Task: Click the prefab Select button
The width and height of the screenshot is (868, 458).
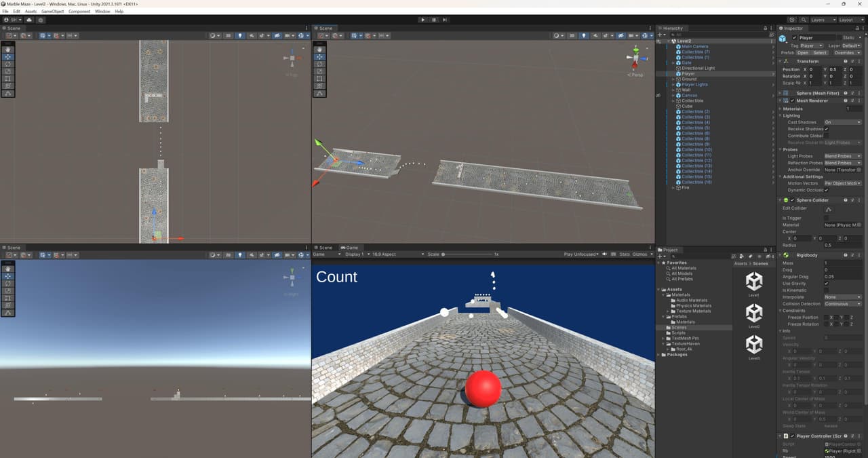Action: click(820, 52)
